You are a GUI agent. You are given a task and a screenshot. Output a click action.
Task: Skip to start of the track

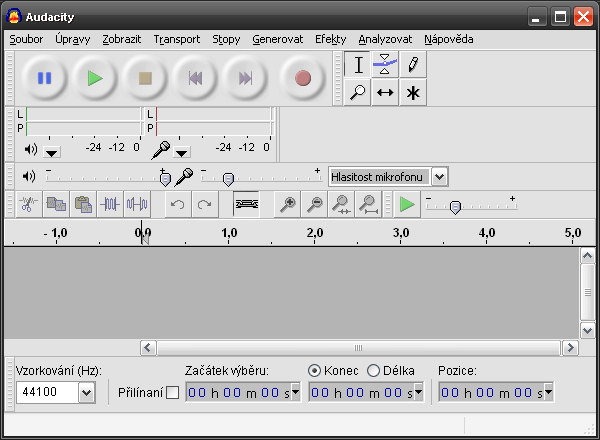tap(195, 78)
